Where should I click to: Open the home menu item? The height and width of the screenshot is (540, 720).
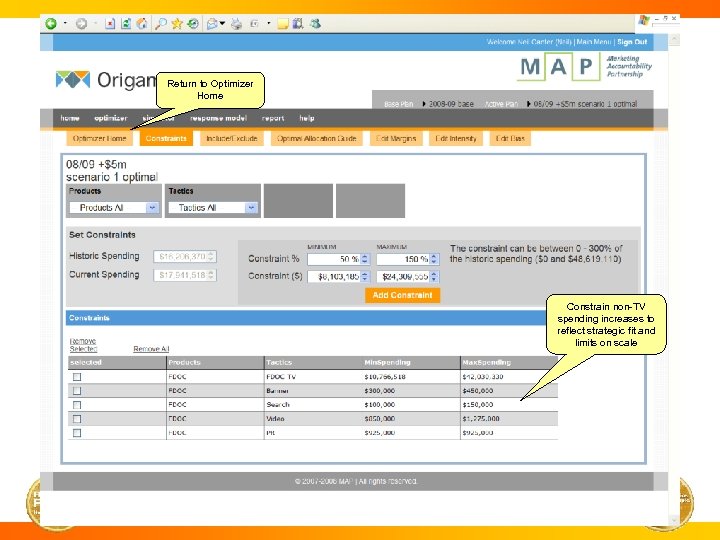pyautogui.click(x=70, y=118)
